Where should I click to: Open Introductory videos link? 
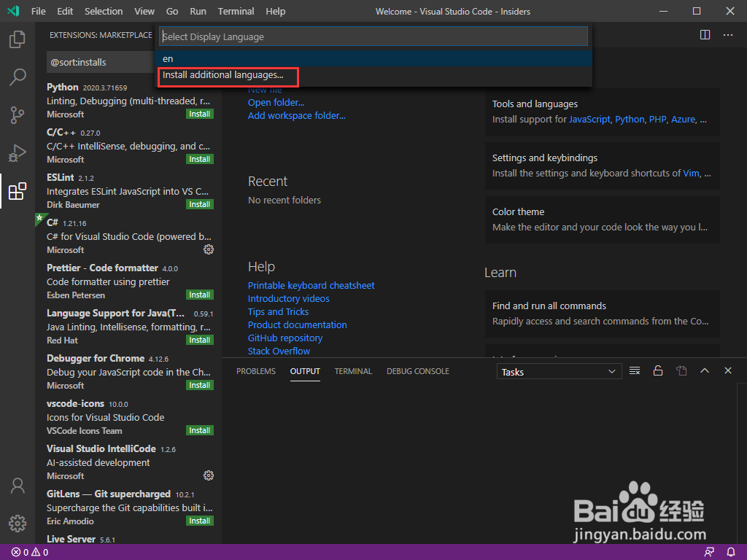288,298
